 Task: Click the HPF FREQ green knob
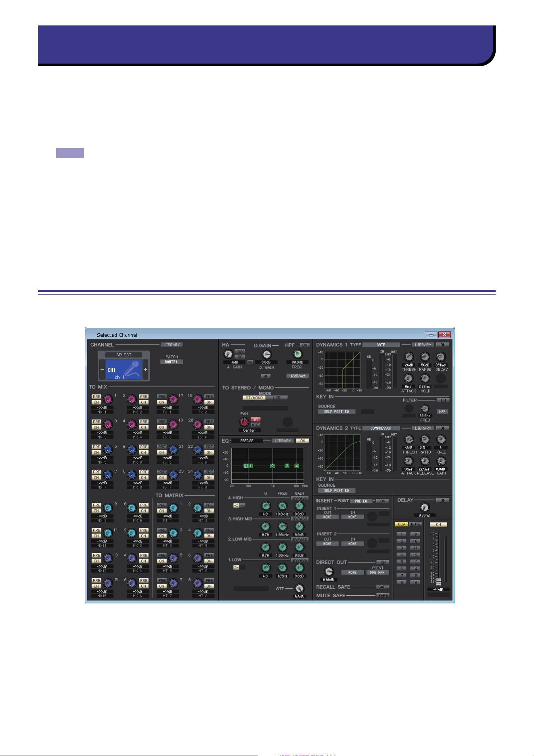coord(297,354)
